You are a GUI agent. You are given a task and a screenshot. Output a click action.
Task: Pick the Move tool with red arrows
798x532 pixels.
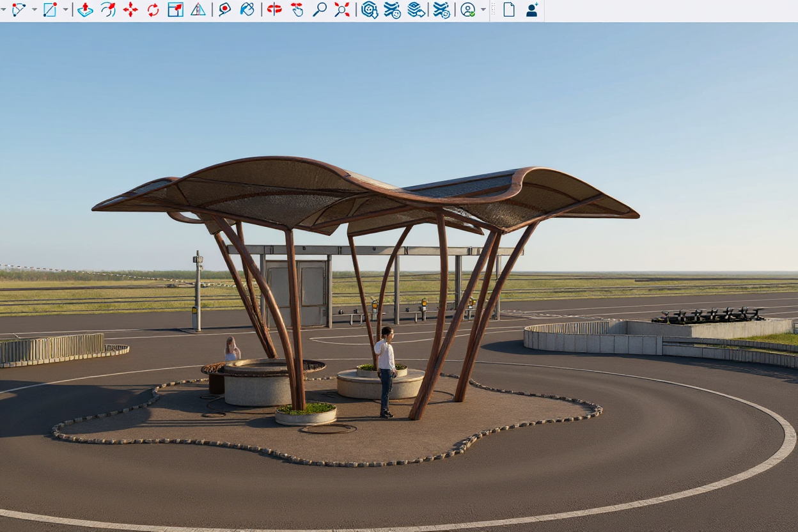(130, 10)
